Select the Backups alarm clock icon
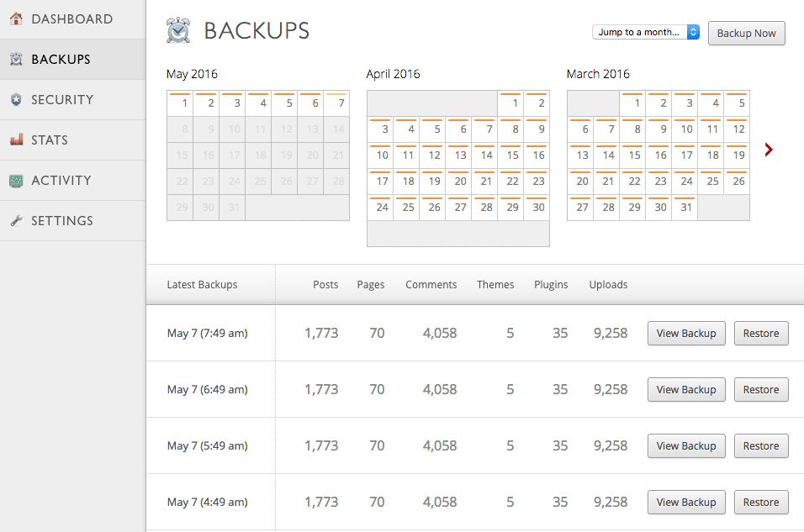804x532 pixels. point(14,59)
